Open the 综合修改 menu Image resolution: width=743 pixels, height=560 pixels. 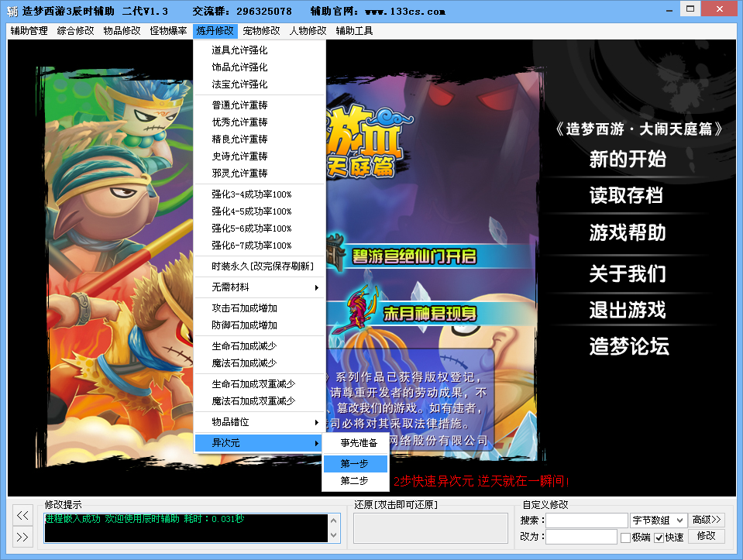tap(75, 31)
